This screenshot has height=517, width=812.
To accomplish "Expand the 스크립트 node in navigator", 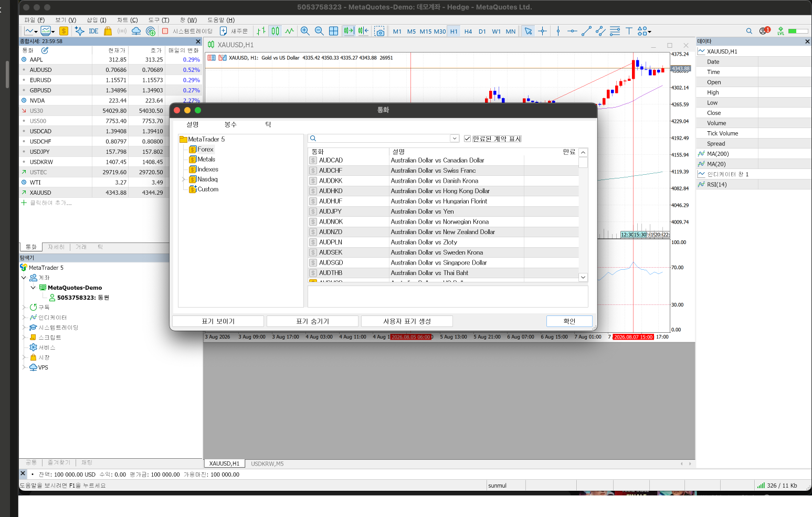I will (x=24, y=337).
